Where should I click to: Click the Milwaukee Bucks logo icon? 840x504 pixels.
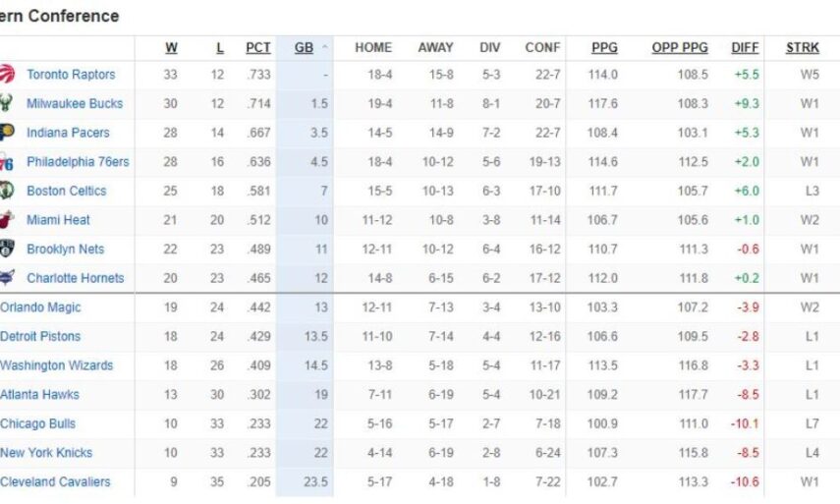pos(8,103)
